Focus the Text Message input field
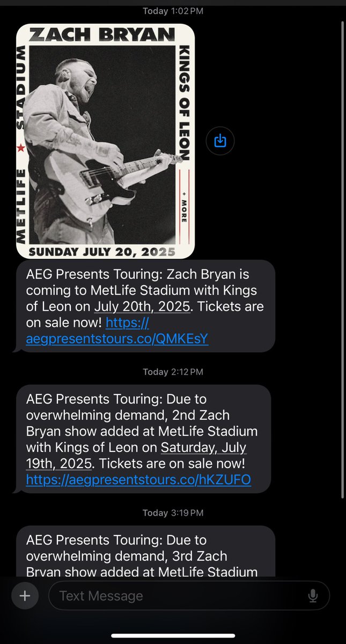The image size is (346, 644). (x=189, y=595)
